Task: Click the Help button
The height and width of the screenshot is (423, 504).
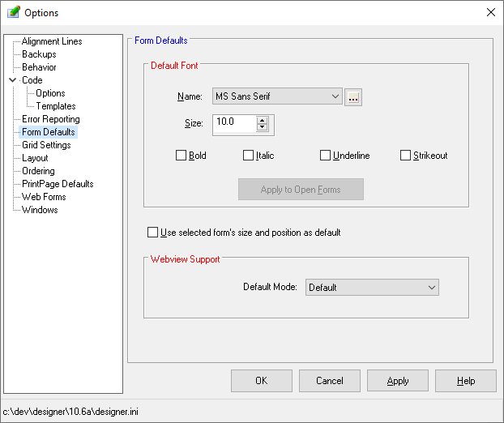Action: (465, 381)
